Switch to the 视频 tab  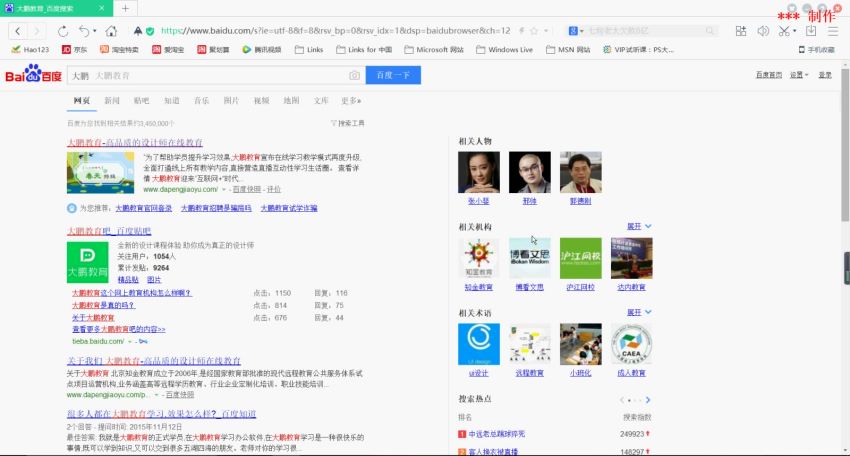[x=261, y=100]
